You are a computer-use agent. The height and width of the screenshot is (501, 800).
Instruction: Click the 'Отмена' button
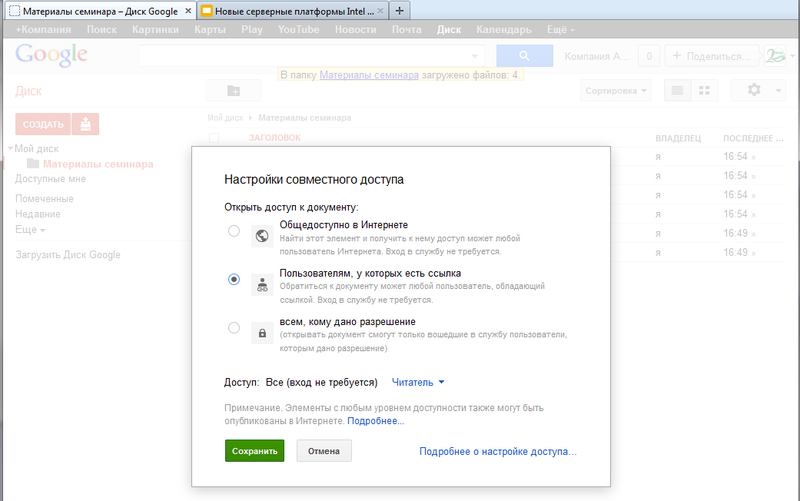point(324,451)
